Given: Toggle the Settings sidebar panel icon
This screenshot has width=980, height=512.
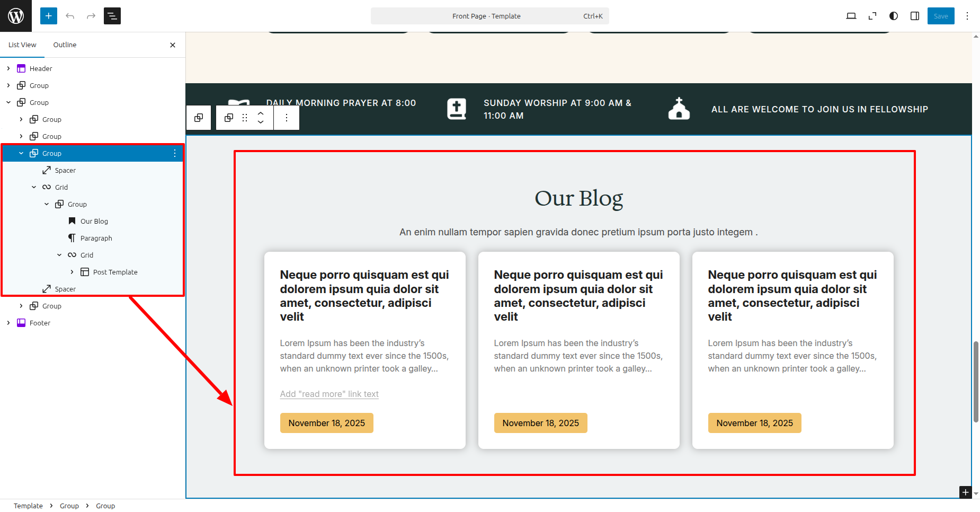Looking at the screenshot, I should click(x=915, y=16).
